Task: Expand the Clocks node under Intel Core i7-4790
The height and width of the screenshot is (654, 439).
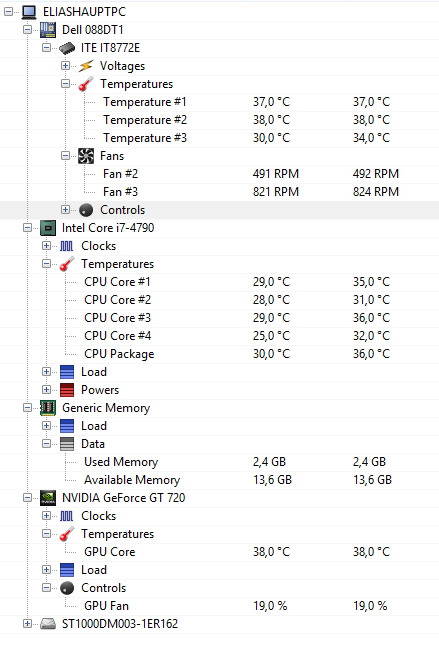Action: [46, 246]
